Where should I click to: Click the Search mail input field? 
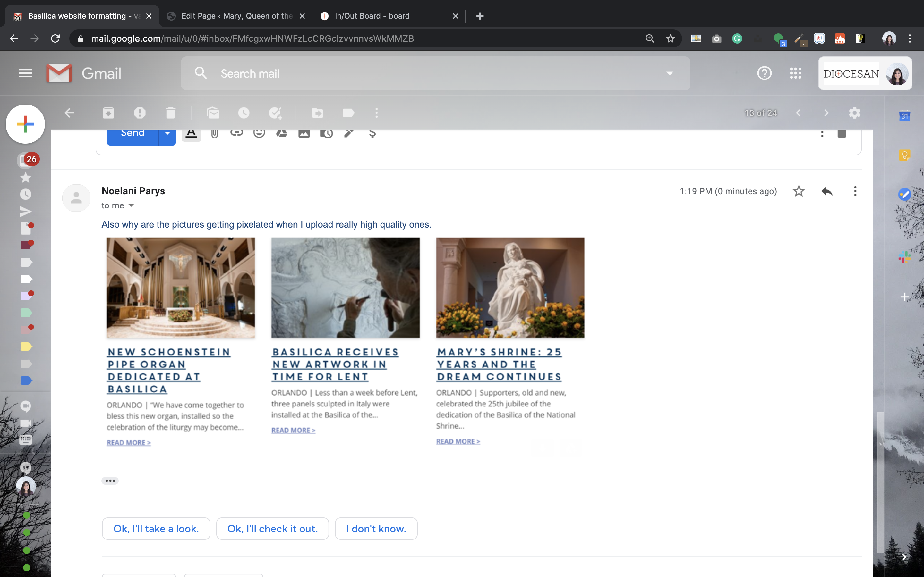420,73
